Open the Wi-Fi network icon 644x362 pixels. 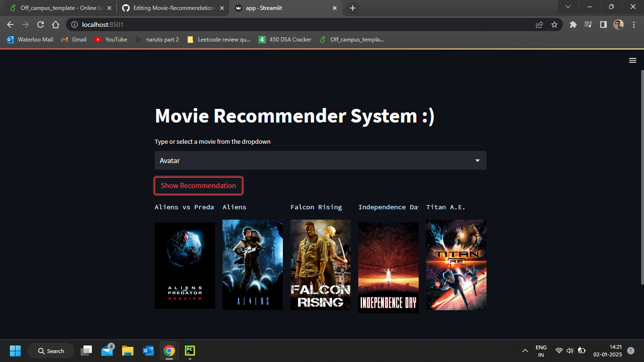(x=559, y=351)
